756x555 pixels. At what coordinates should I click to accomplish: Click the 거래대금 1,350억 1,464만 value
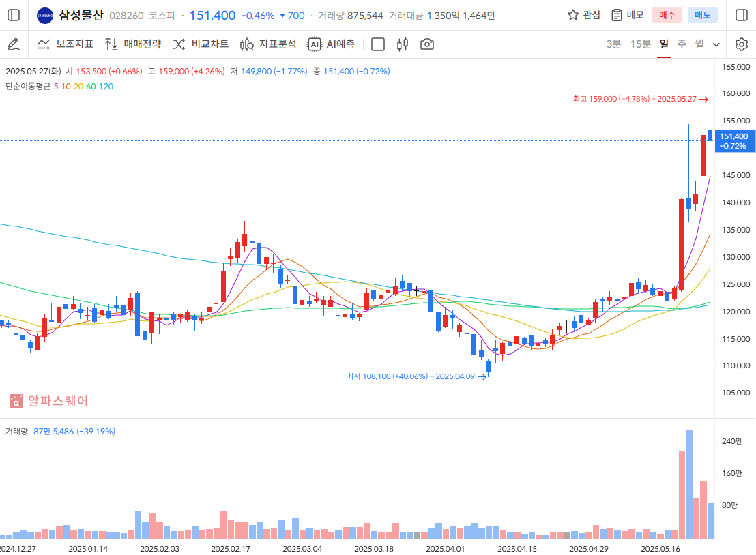click(442, 16)
